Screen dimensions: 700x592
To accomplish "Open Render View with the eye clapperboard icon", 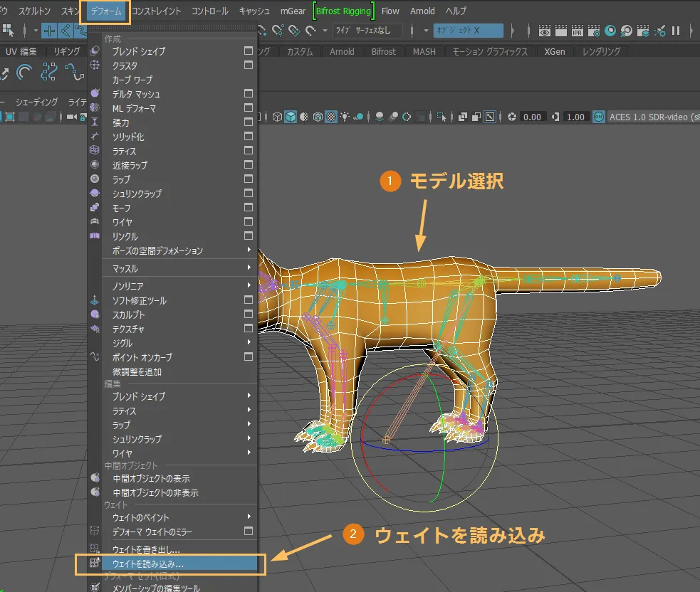I will pyautogui.click(x=544, y=31).
